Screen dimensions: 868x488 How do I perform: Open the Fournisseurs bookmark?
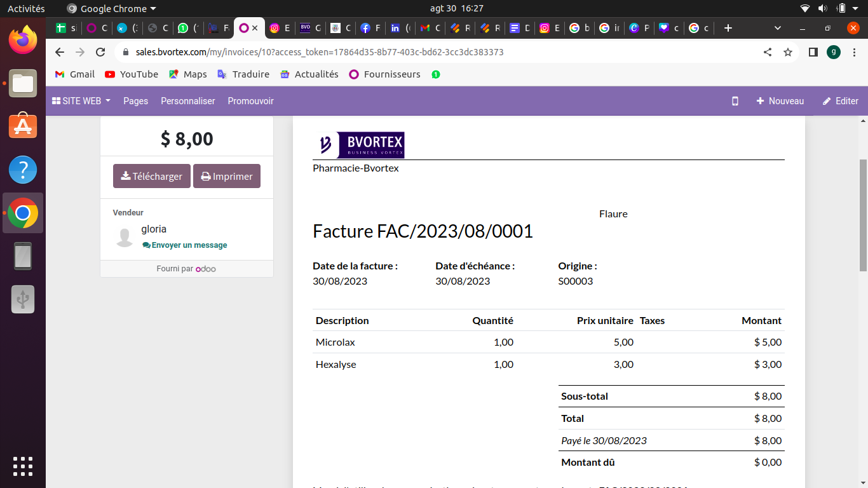tap(385, 74)
